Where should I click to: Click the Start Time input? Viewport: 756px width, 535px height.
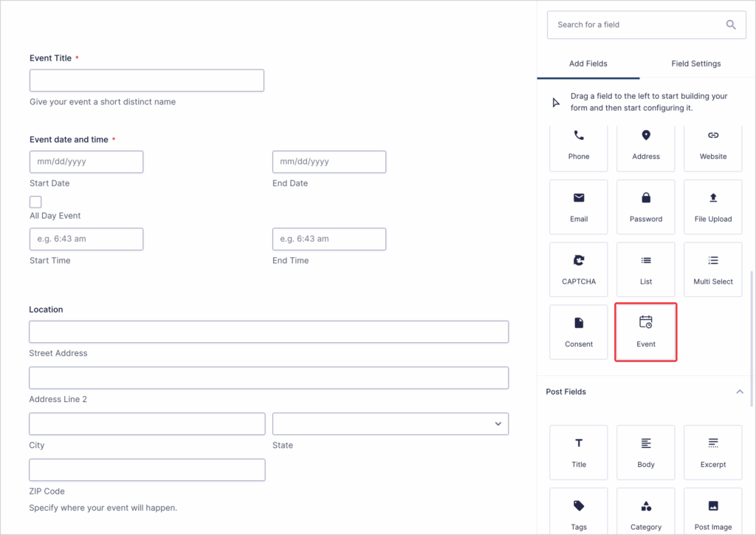point(86,239)
